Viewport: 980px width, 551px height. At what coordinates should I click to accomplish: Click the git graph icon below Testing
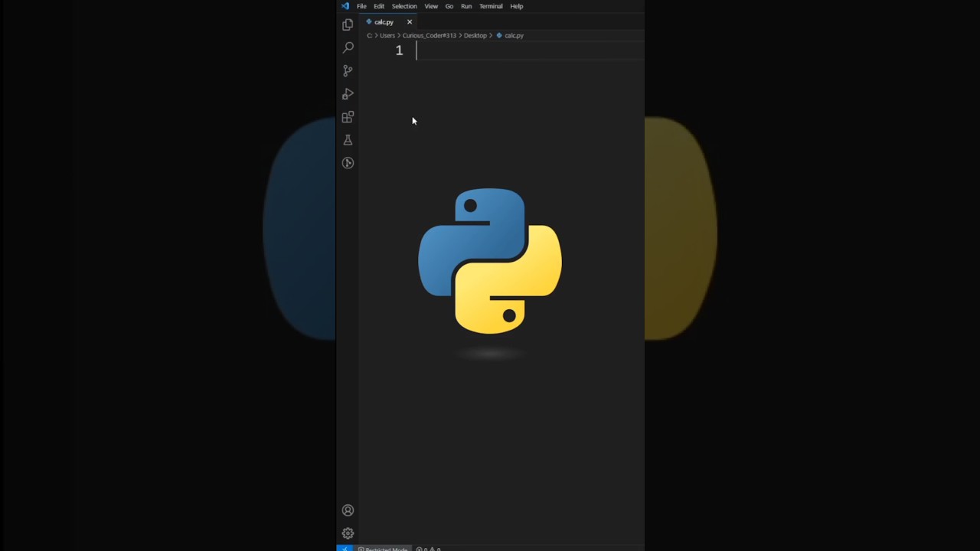tap(348, 163)
